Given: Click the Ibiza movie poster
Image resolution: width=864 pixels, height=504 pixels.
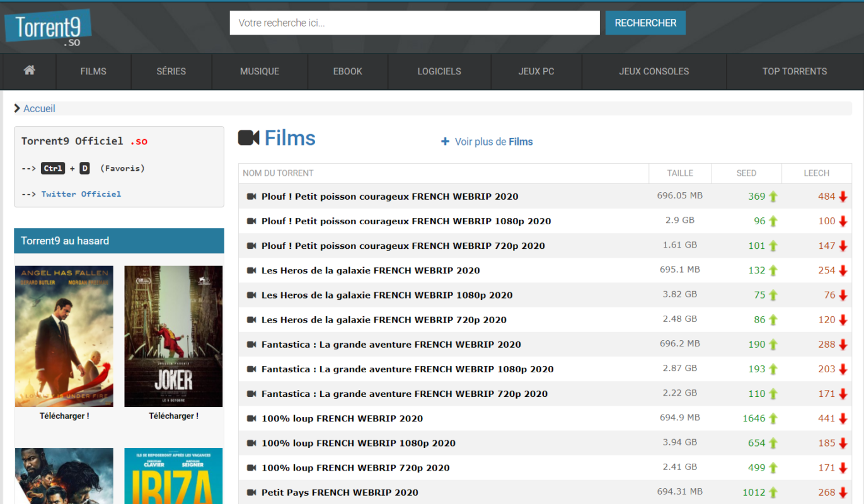Looking at the screenshot, I should coord(173,476).
